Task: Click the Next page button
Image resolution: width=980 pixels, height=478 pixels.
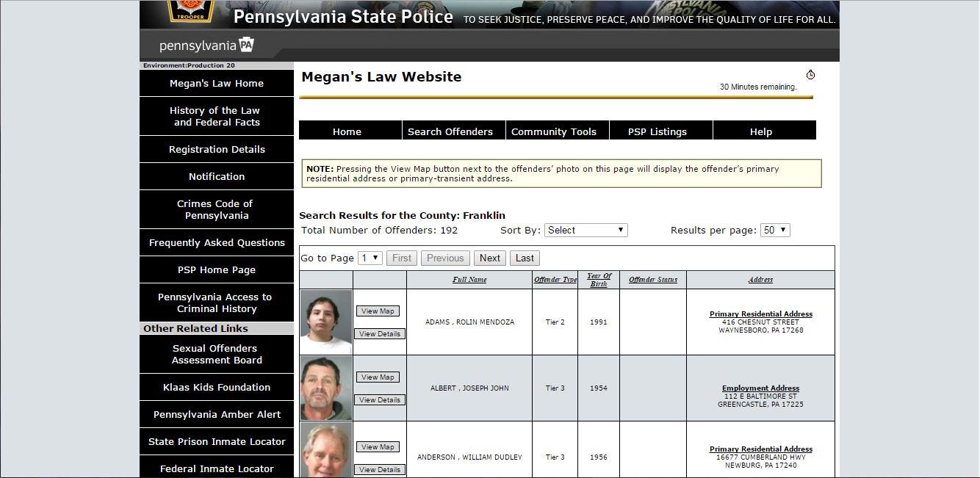Action: pyautogui.click(x=490, y=258)
